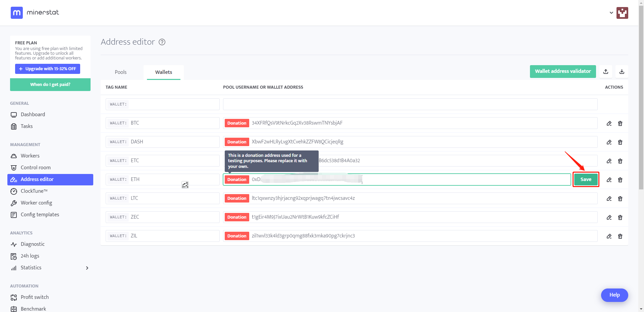This screenshot has height=312, width=644.
Task: Edit the BTC wallet row
Action: pos(609,123)
